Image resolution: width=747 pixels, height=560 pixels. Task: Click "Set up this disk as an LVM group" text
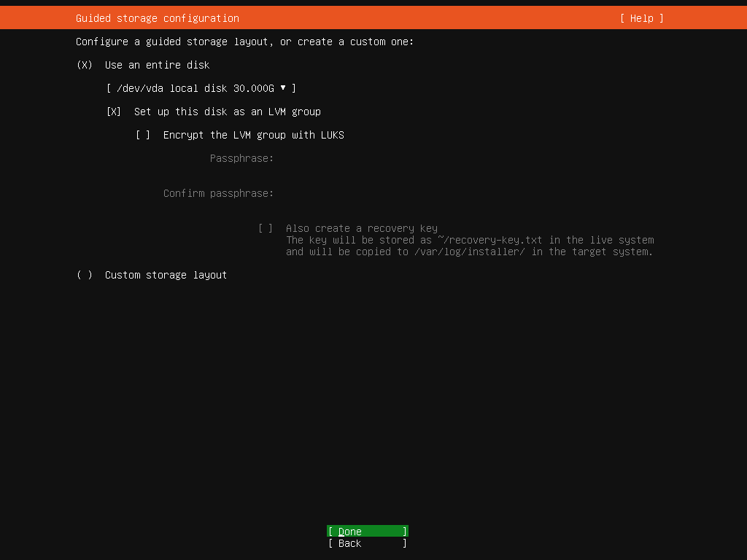tap(227, 112)
